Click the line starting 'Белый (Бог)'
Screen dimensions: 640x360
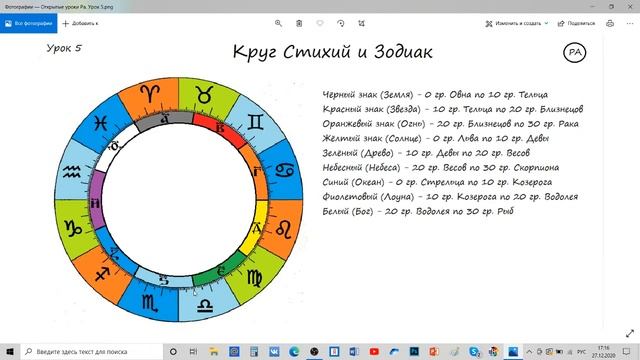pyautogui.click(x=418, y=211)
